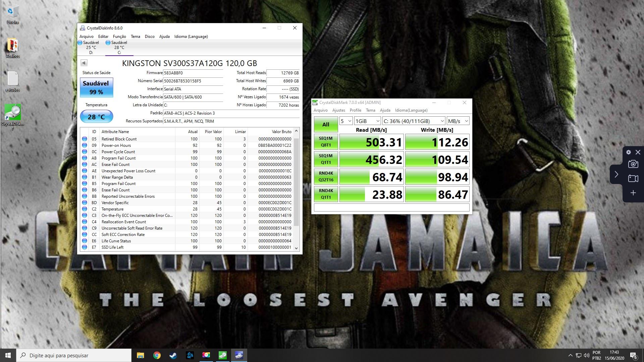Open settings gear on the capture overlay
This screenshot has width=644, height=362.
pyautogui.click(x=628, y=152)
